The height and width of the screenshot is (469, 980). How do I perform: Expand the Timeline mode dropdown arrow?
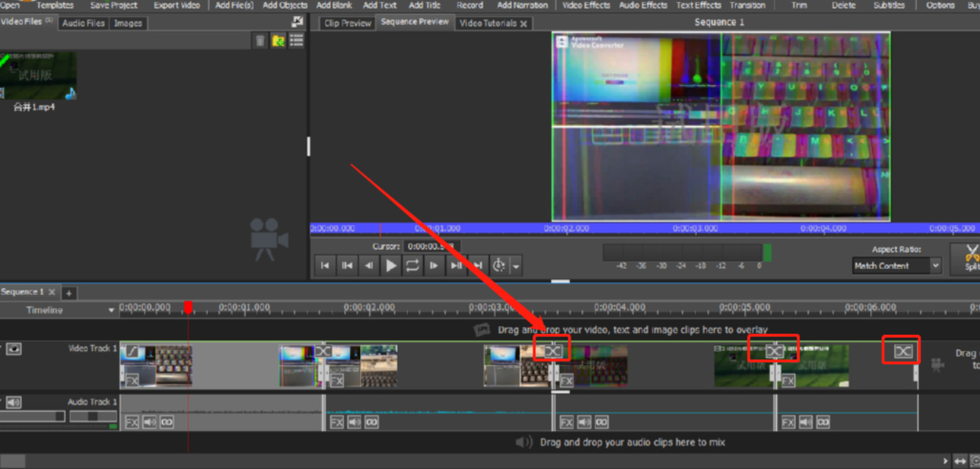pos(111,311)
